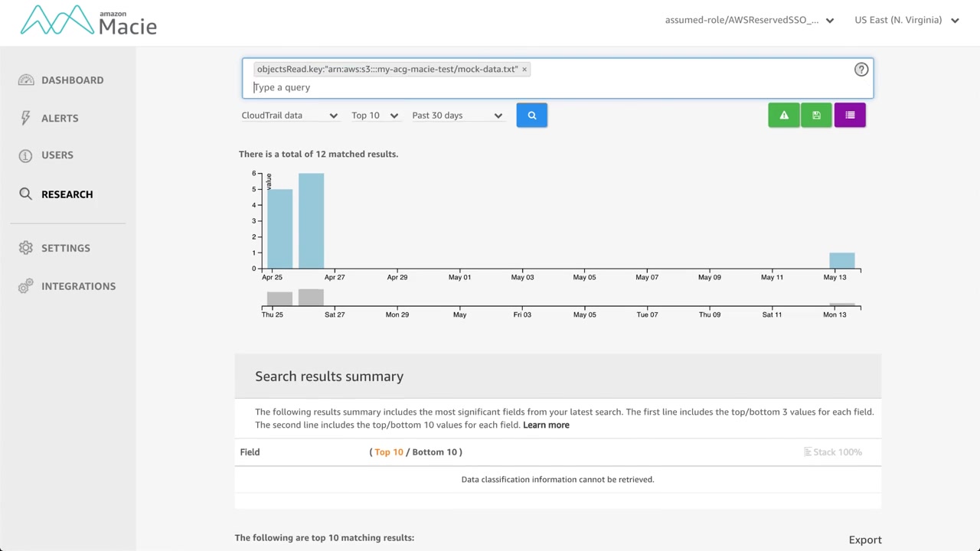Click the blue search magnifier button

tap(531, 116)
